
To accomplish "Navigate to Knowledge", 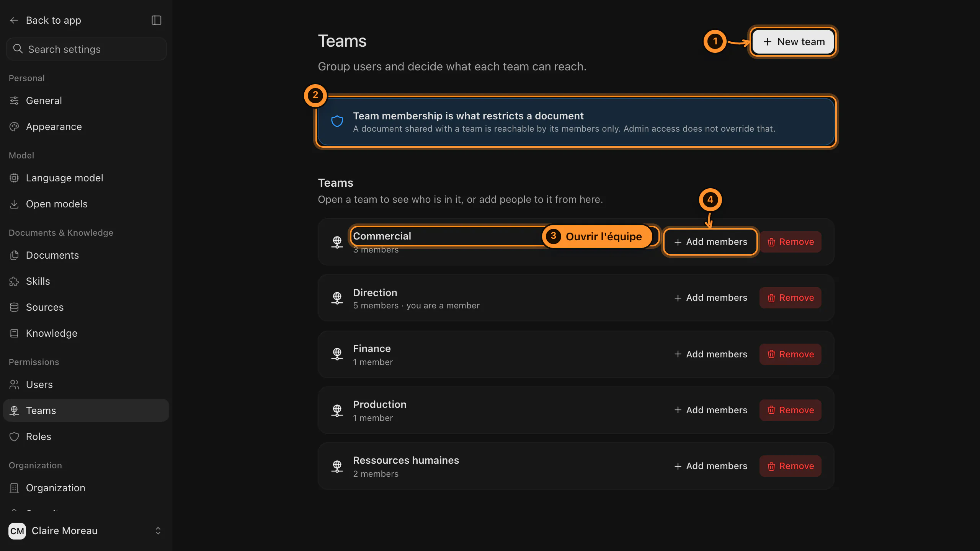I will pyautogui.click(x=86, y=333).
